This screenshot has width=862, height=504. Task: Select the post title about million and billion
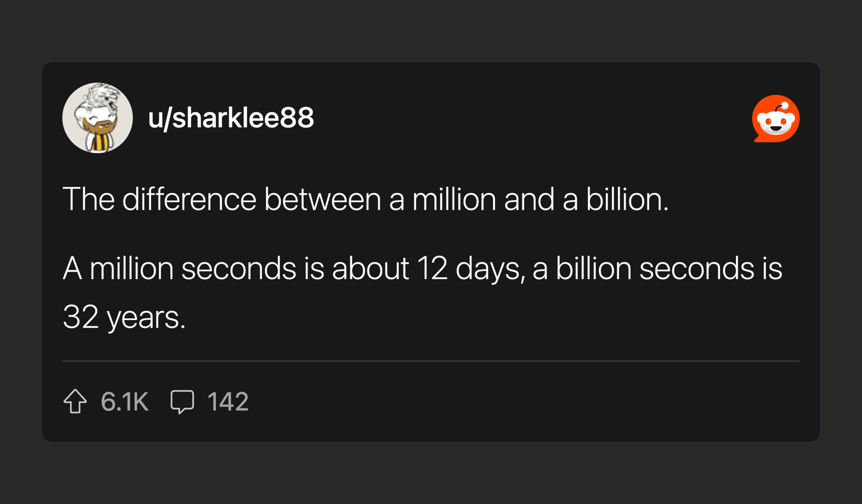click(x=365, y=199)
